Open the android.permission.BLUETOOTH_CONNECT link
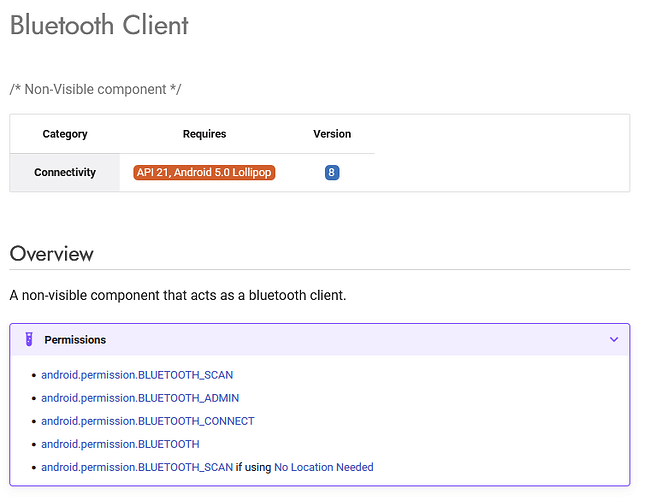 pyautogui.click(x=148, y=421)
